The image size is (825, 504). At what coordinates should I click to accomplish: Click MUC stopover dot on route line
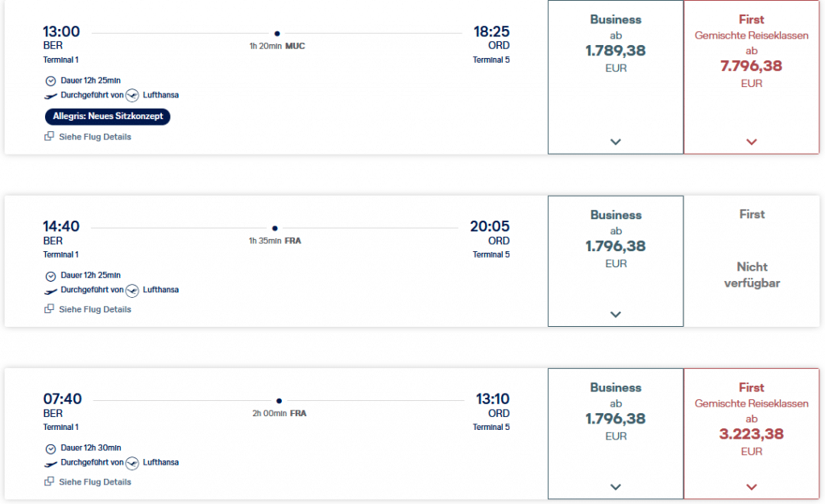tap(277, 34)
